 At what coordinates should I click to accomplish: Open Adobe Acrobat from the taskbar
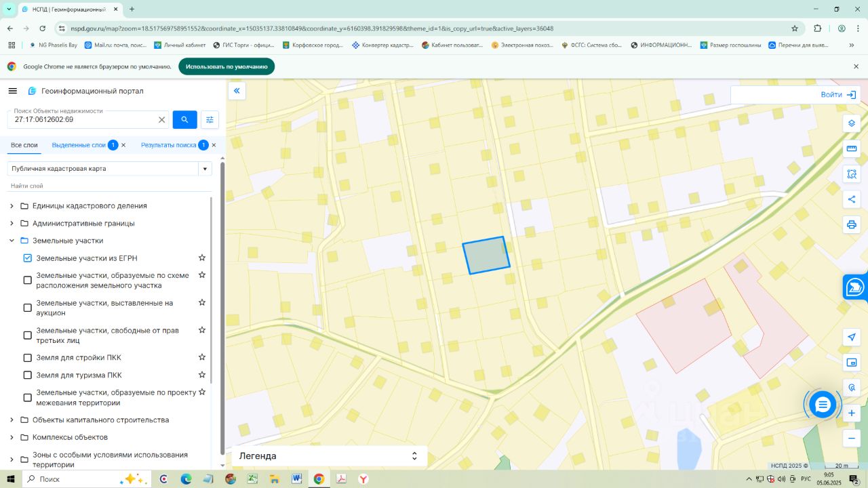(341, 479)
